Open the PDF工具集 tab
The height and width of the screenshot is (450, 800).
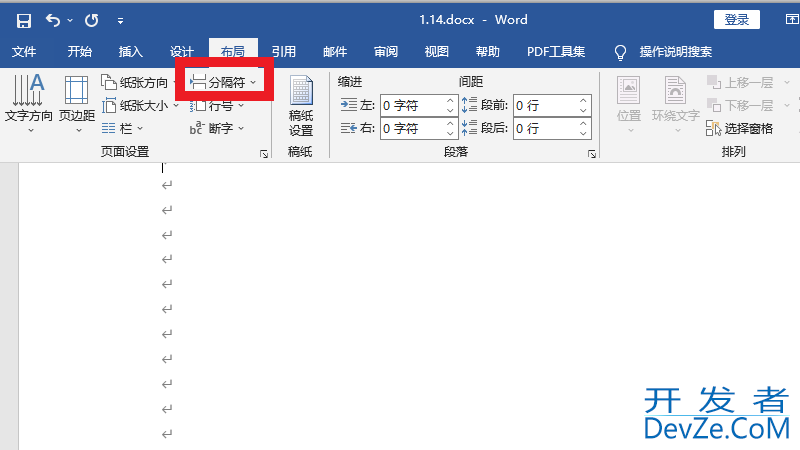click(x=556, y=52)
